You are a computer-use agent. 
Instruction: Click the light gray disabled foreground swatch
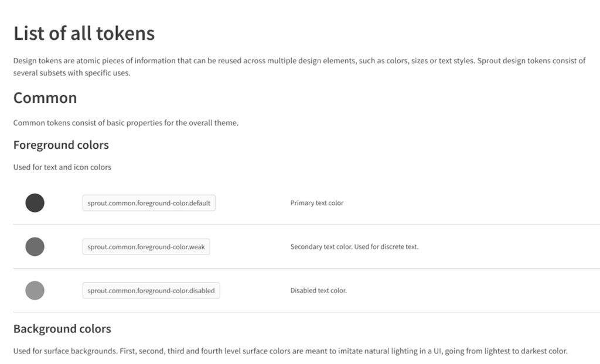click(35, 290)
